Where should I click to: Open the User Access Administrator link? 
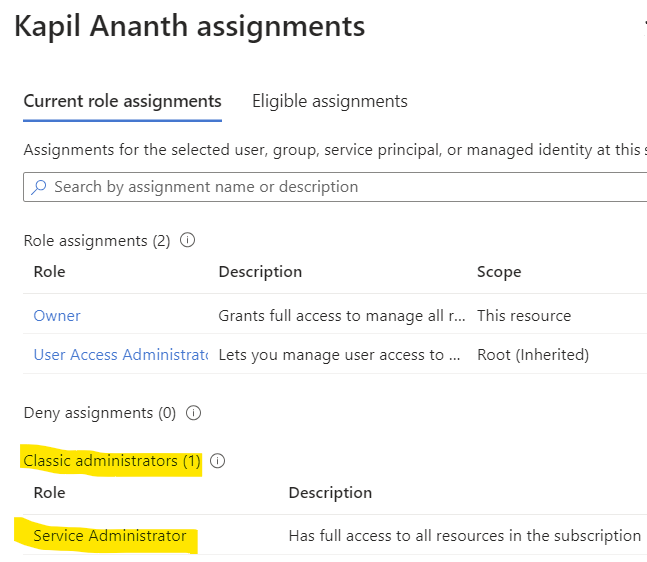point(120,355)
